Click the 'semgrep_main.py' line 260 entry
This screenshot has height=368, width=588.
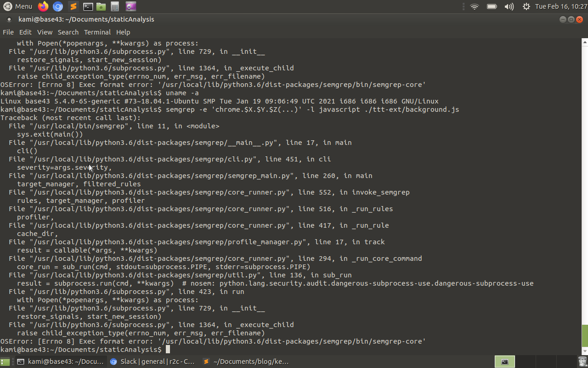[191, 176]
